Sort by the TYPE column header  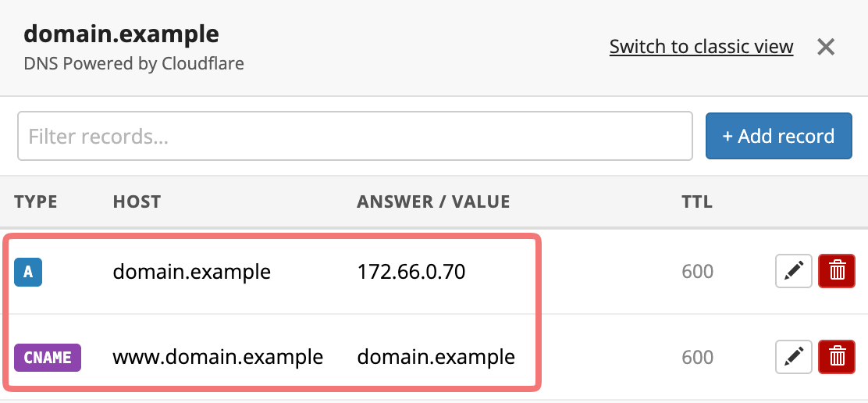(x=36, y=201)
